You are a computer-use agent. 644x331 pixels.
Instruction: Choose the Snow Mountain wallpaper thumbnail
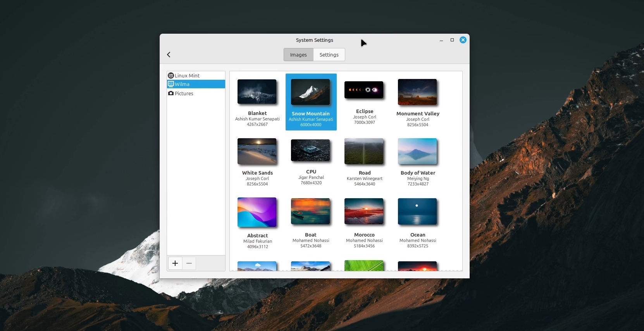310,92
